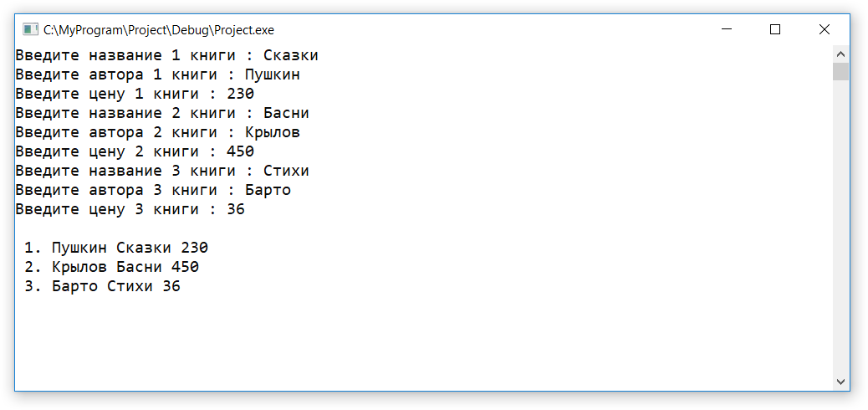This screenshot has height=410, width=868.
Task: Click the line "Введите название 1 книги : Сказки"
Action: [166, 56]
